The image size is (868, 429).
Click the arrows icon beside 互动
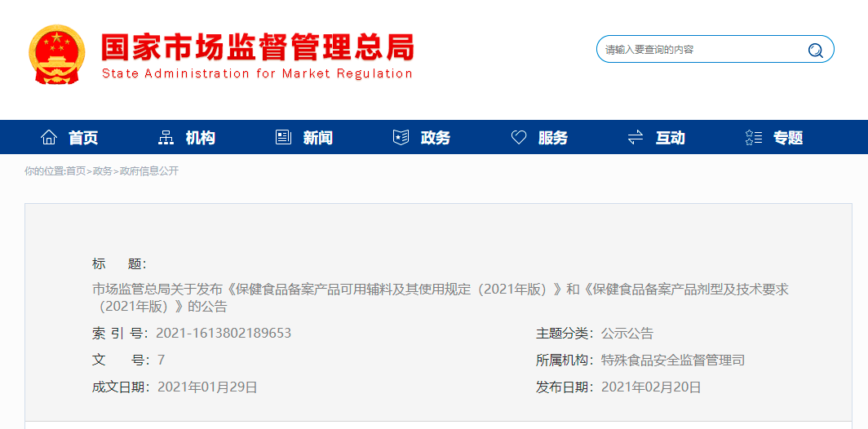[635, 137]
